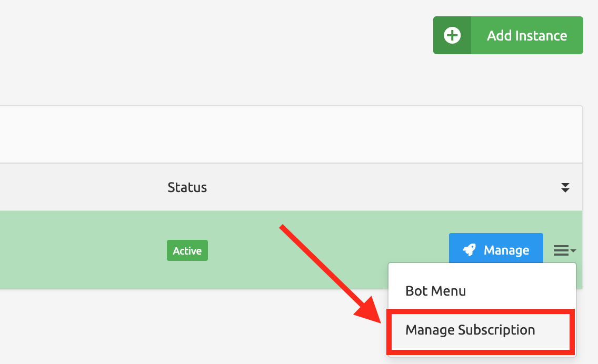This screenshot has height=364, width=598.
Task: Click the plus icon on Add Instance
Action: (452, 35)
